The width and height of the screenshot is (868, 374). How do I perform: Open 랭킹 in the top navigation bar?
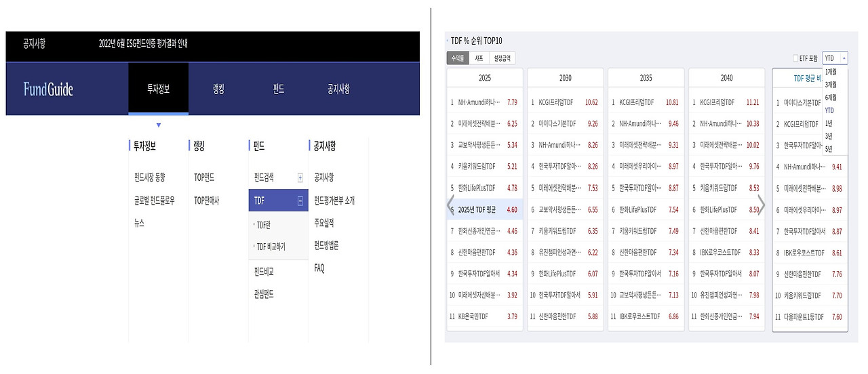[x=218, y=89]
